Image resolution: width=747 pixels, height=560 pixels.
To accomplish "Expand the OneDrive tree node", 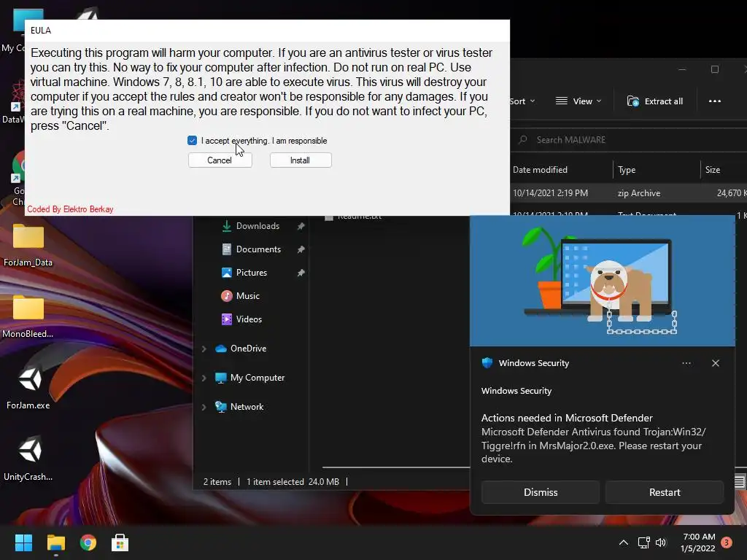I will pos(204,349).
